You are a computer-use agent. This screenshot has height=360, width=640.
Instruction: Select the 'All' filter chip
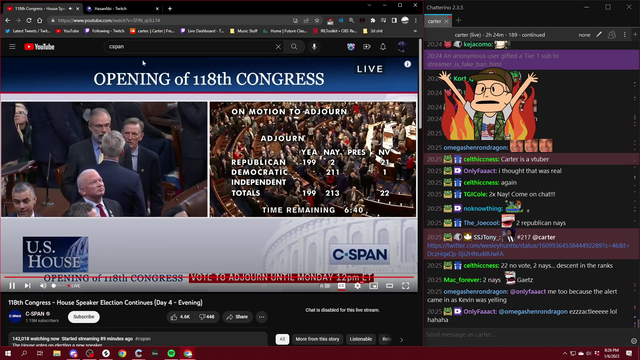tap(282, 339)
